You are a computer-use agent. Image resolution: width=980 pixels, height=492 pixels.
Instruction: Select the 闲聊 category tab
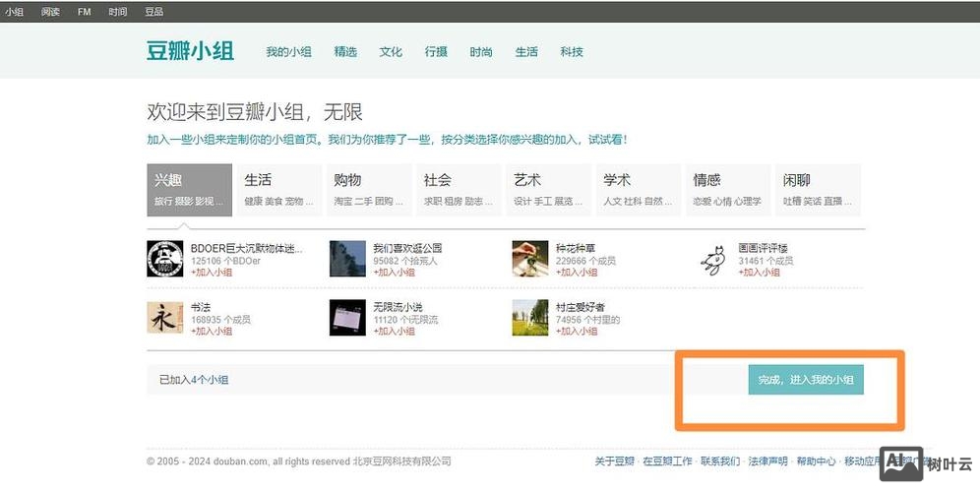point(818,190)
